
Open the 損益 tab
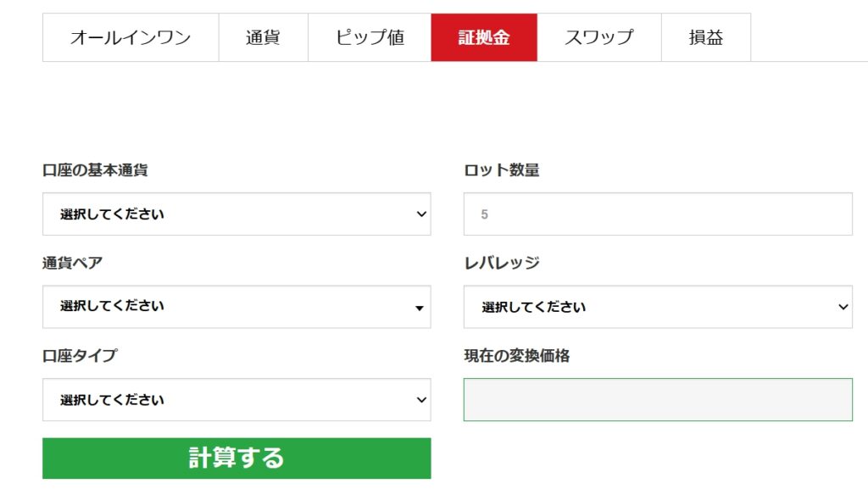(x=705, y=37)
